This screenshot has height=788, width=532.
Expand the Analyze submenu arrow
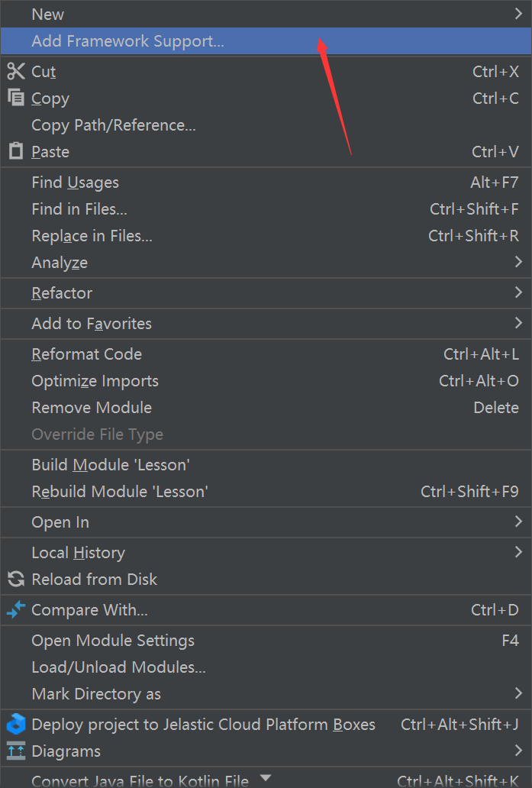tap(518, 262)
